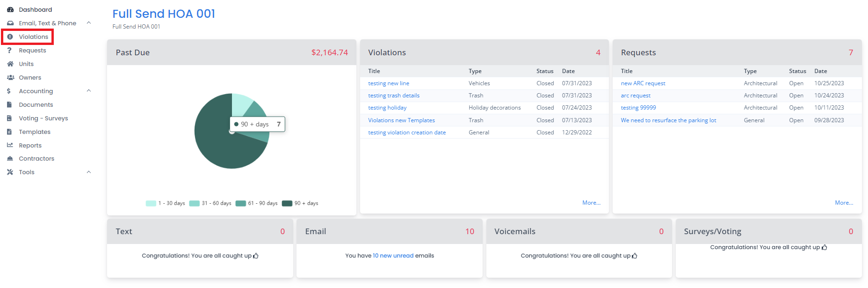Click thumbs-up icon in Text card
Image resolution: width=868 pixels, height=288 pixels.
256,256
